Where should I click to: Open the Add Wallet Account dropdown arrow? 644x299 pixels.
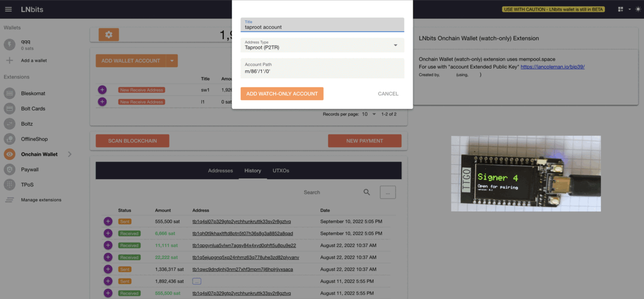[172, 61]
